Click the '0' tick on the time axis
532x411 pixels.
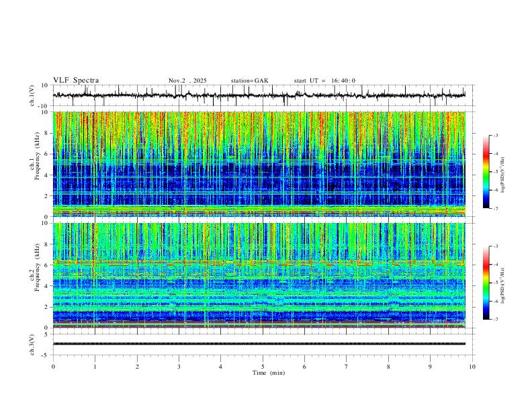tap(53, 367)
